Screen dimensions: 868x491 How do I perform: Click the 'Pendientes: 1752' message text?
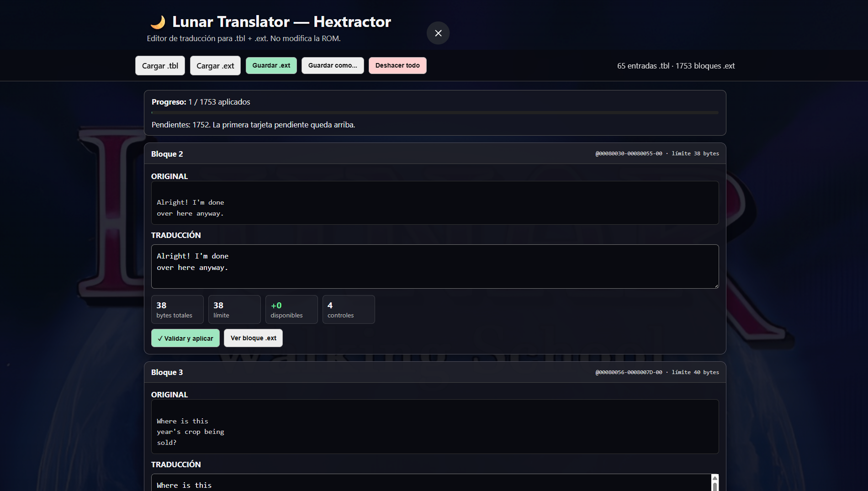point(253,125)
